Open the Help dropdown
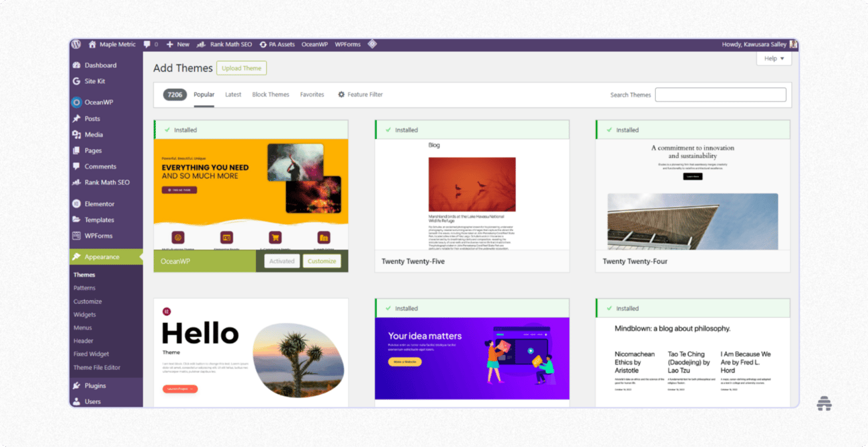868x447 pixels. 773,58
